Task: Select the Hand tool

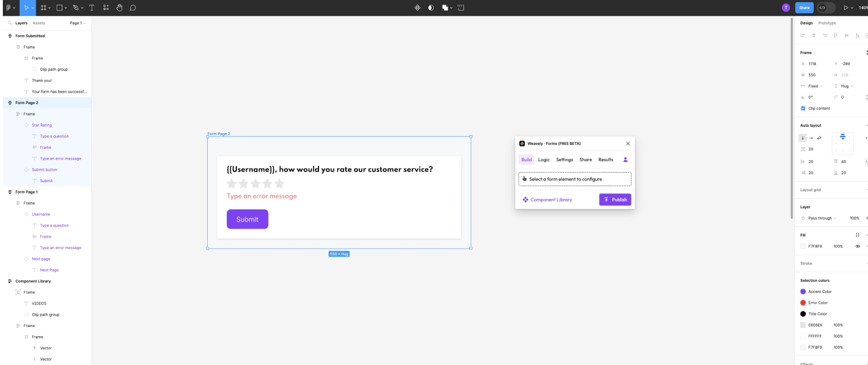Action: pos(119,8)
